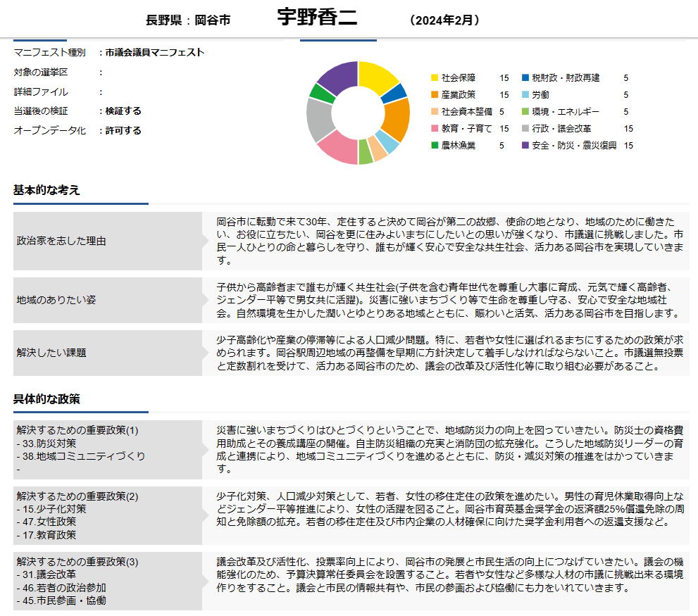This screenshot has width=698, height=616.
Task: Click the date text （2024年2月）
Action: pyautogui.click(x=444, y=20)
